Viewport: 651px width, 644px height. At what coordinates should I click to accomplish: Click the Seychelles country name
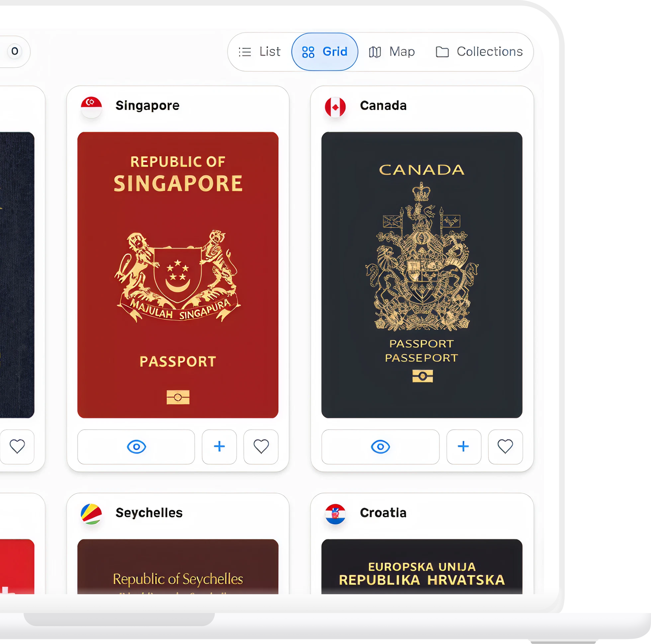tap(149, 513)
